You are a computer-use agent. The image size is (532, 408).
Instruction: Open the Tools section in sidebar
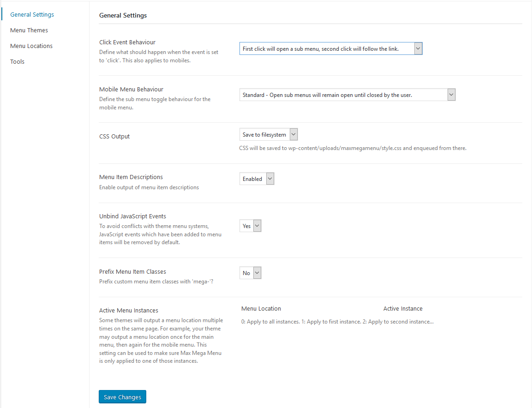18,61
